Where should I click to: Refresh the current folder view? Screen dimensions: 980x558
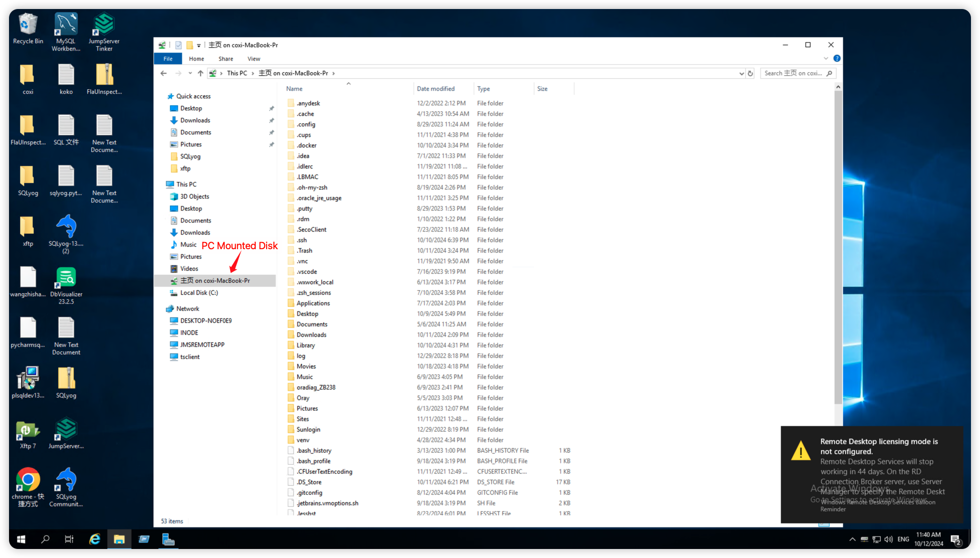coord(750,73)
